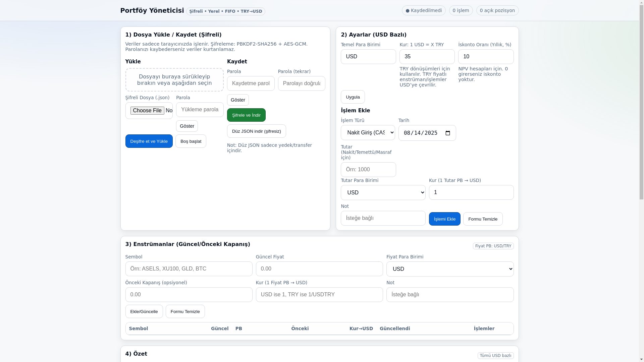Focus the transaction Not field
644x362 pixels.
pos(383,218)
